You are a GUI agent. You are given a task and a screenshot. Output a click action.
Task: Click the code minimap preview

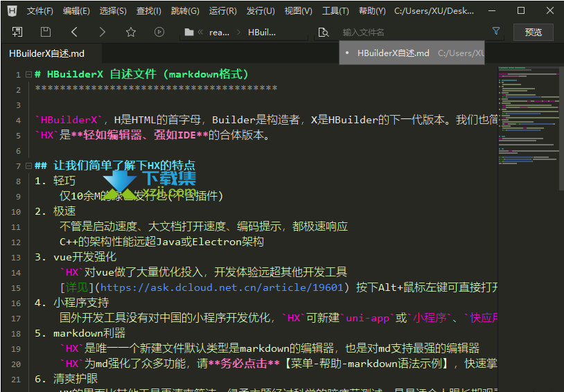(x=528, y=115)
